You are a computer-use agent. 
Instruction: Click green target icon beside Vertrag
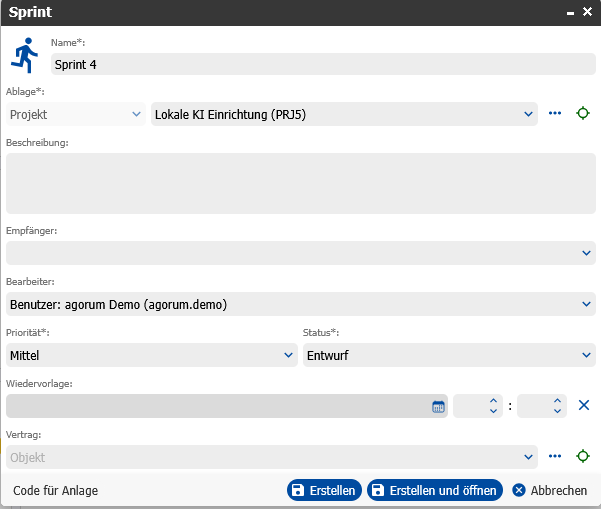pyautogui.click(x=583, y=456)
